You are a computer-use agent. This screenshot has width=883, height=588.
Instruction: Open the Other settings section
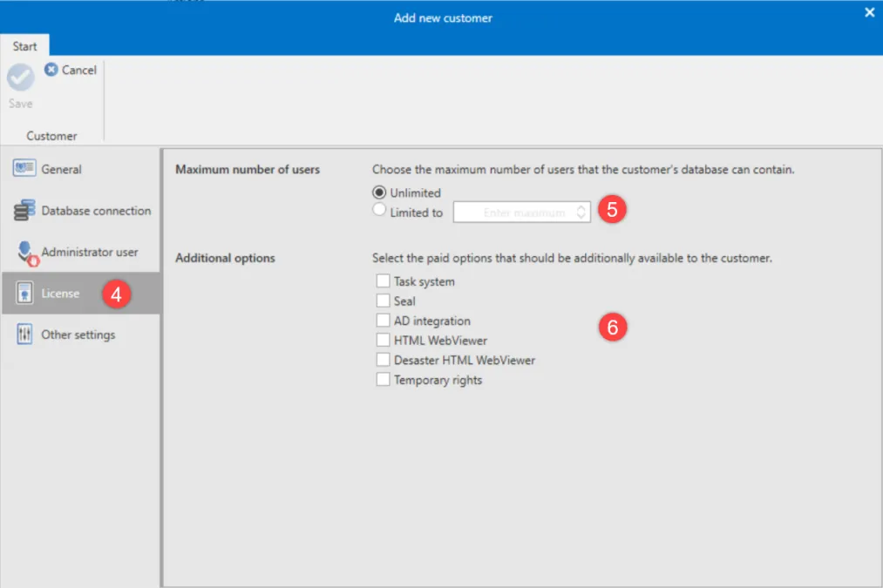click(81, 335)
